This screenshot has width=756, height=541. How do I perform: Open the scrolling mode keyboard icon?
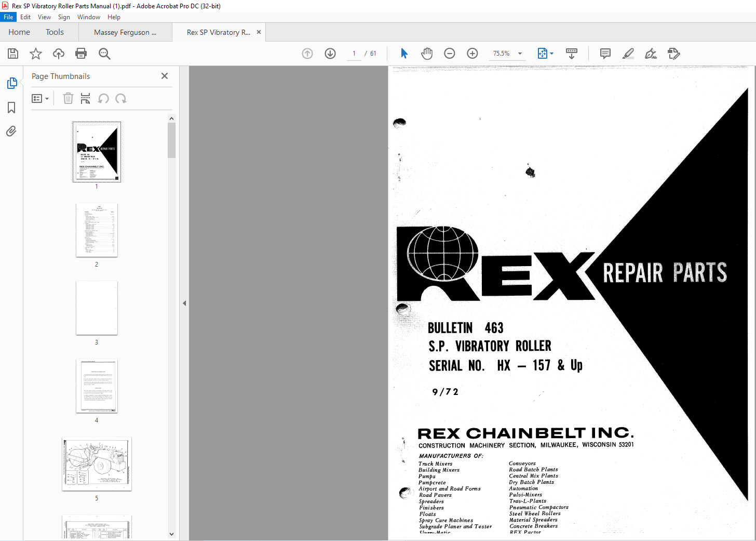point(572,54)
